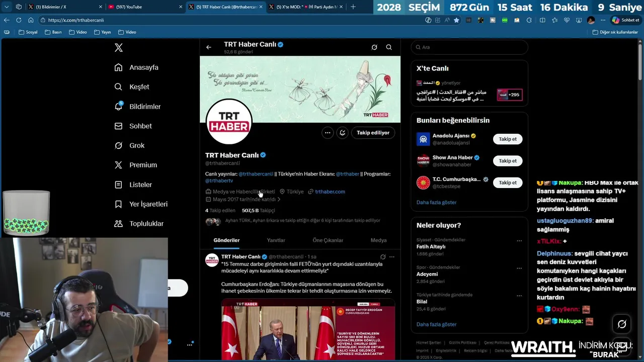644x362 pixels.
Task: Click the browser back button
Action: [7, 20]
